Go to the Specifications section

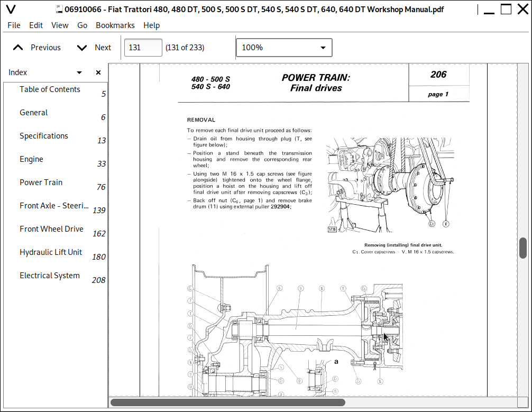[x=44, y=136]
